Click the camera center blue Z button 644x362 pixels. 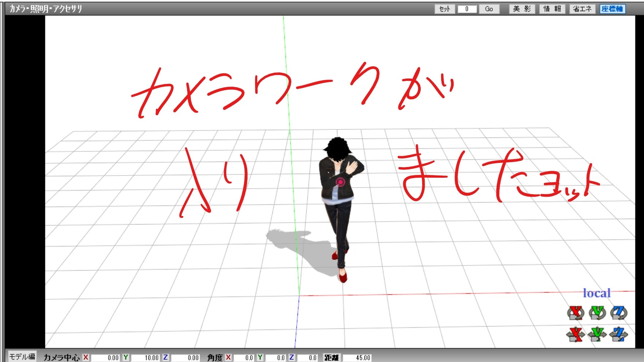pos(165,358)
